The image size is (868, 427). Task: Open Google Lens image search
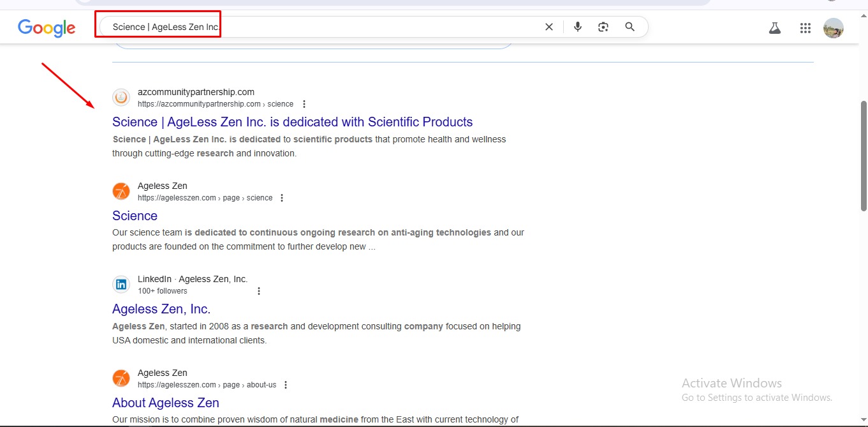click(x=603, y=27)
